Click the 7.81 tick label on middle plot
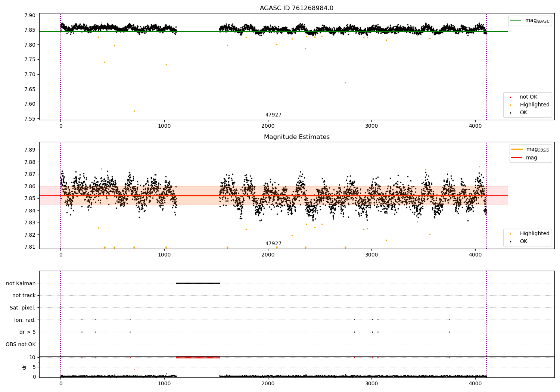Screen dimensions: 560x392 [x=30, y=247]
